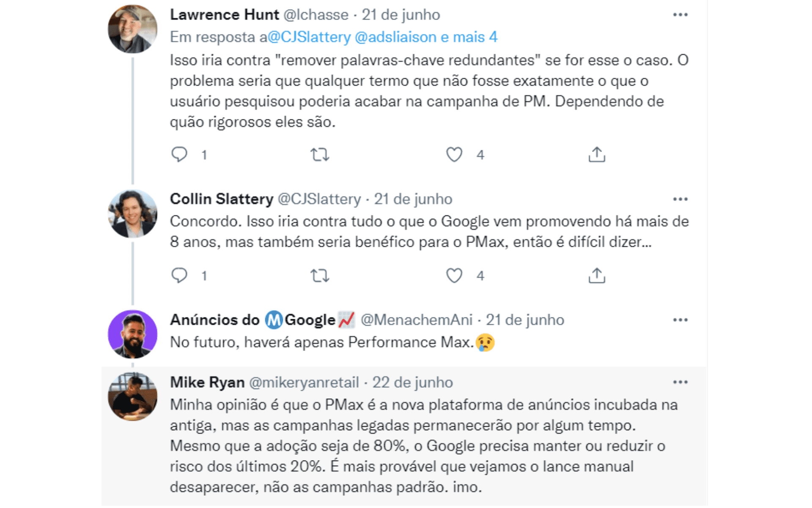Viewport: 812px width, 508px height.
Task: Reply to Lawrence Hunt's tweet
Action: pos(179,155)
